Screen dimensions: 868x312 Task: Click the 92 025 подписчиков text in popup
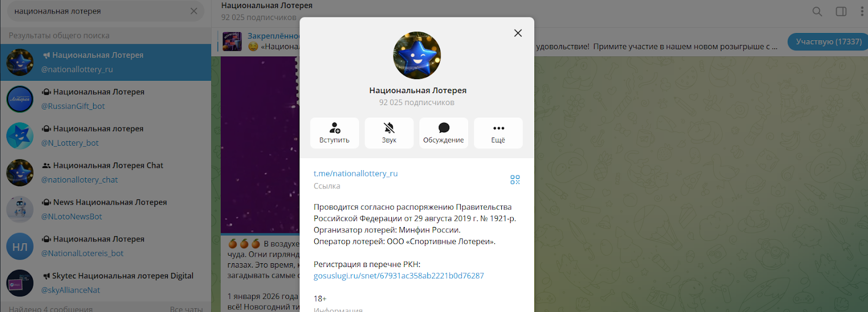pos(417,102)
